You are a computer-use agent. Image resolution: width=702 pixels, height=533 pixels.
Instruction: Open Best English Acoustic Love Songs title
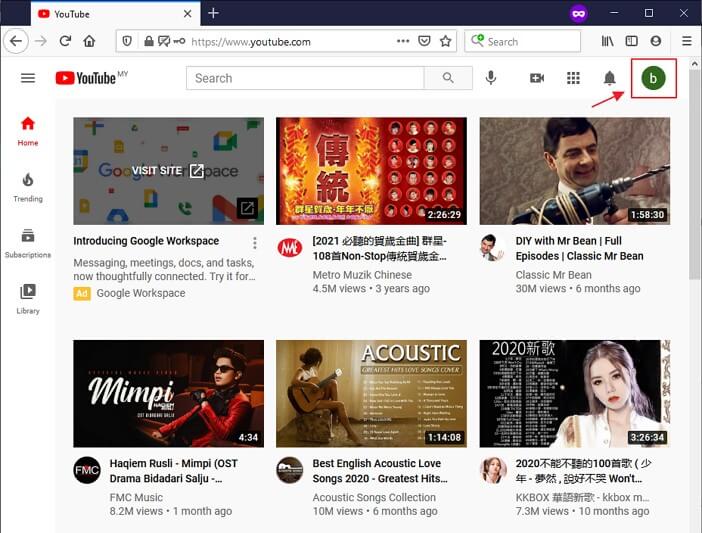click(380, 471)
